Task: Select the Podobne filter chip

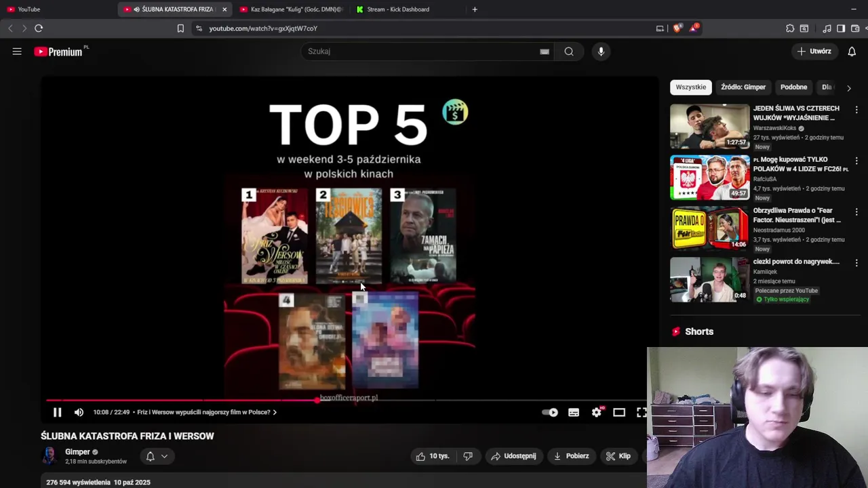Action: click(x=793, y=87)
